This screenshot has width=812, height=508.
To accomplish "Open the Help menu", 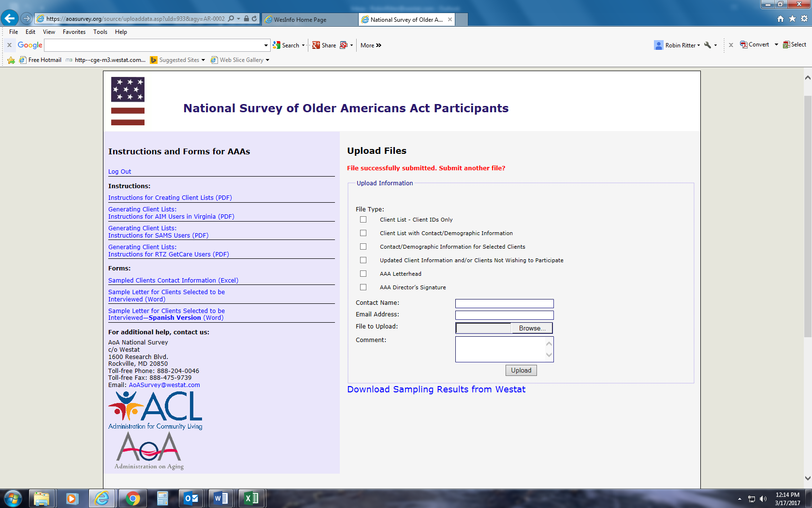I will [121, 32].
